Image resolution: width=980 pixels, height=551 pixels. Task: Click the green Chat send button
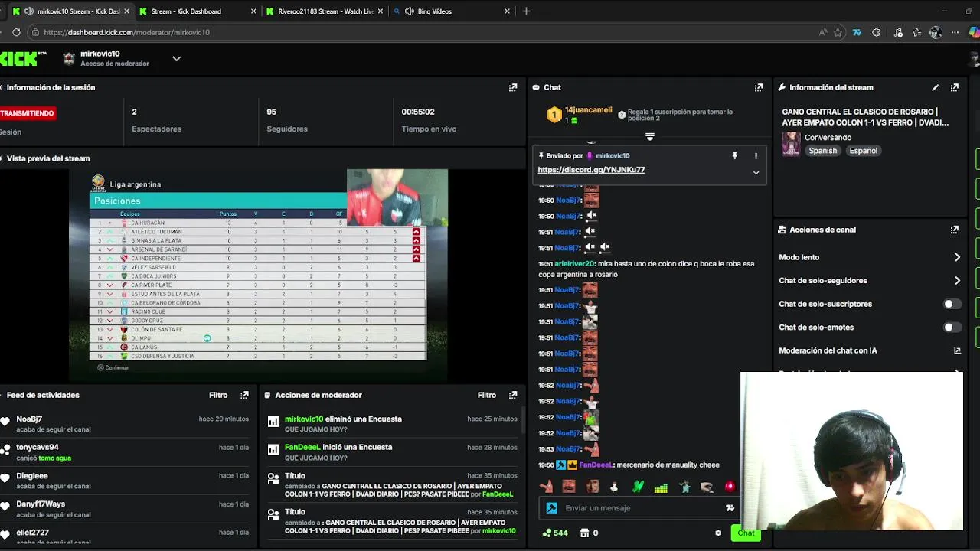[746, 533]
